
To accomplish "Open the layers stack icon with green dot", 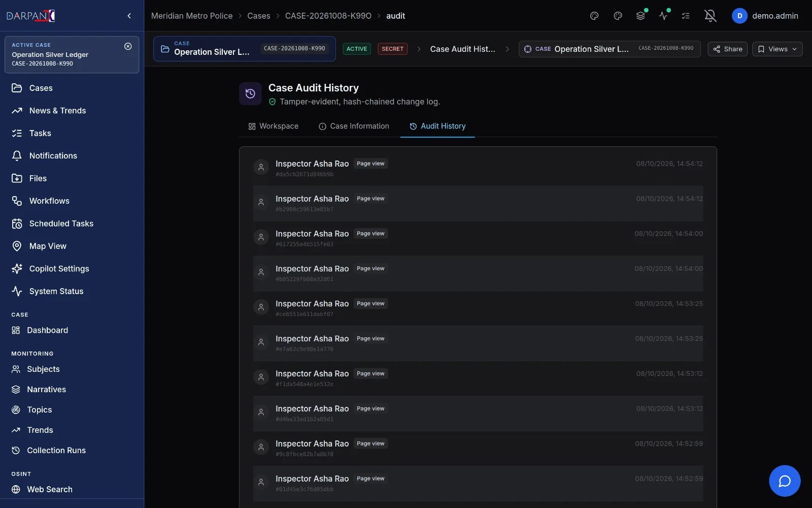I will click(x=640, y=16).
